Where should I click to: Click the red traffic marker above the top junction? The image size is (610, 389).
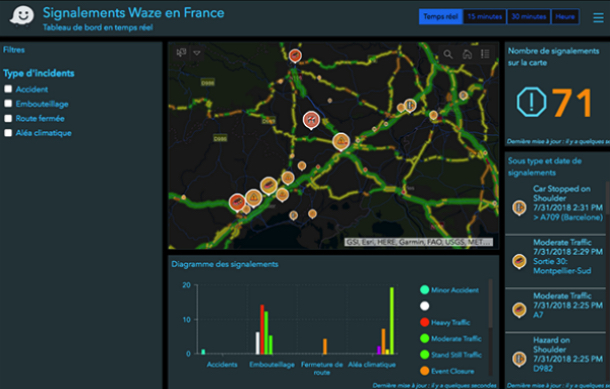coord(295,56)
